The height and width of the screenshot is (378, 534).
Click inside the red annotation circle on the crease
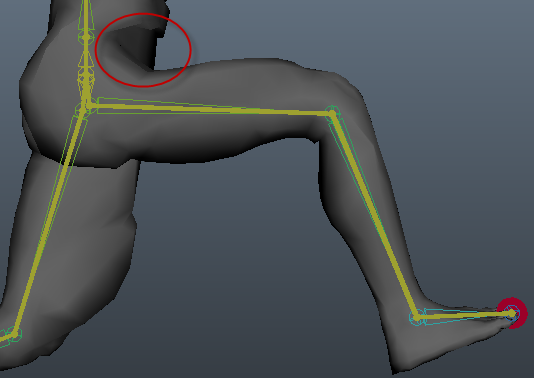tap(143, 50)
